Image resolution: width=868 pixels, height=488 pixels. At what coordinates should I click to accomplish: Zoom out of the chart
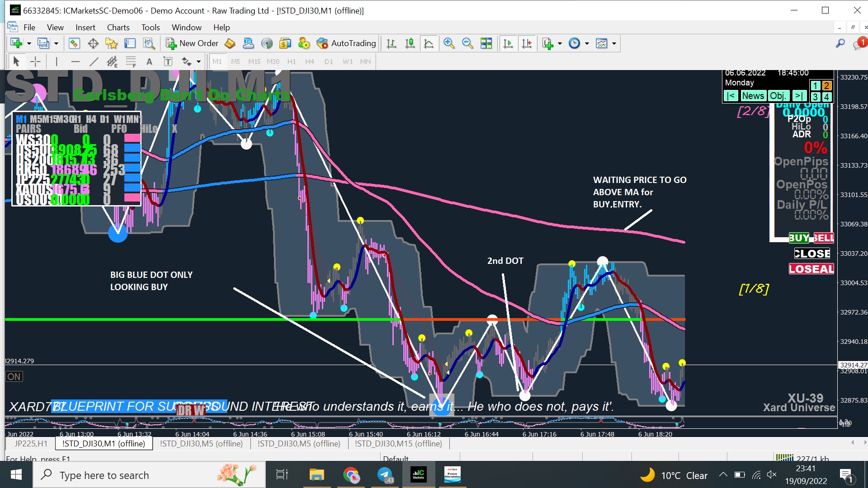[x=467, y=43]
